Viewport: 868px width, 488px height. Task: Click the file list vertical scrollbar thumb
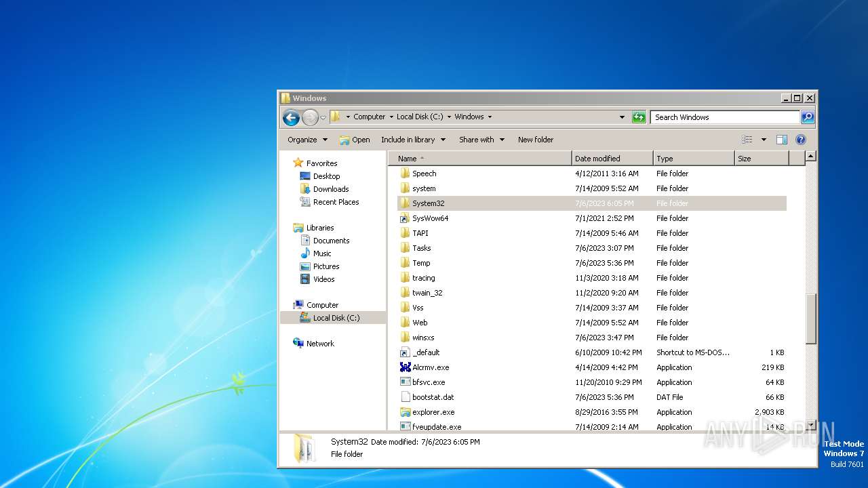coord(810,319)
